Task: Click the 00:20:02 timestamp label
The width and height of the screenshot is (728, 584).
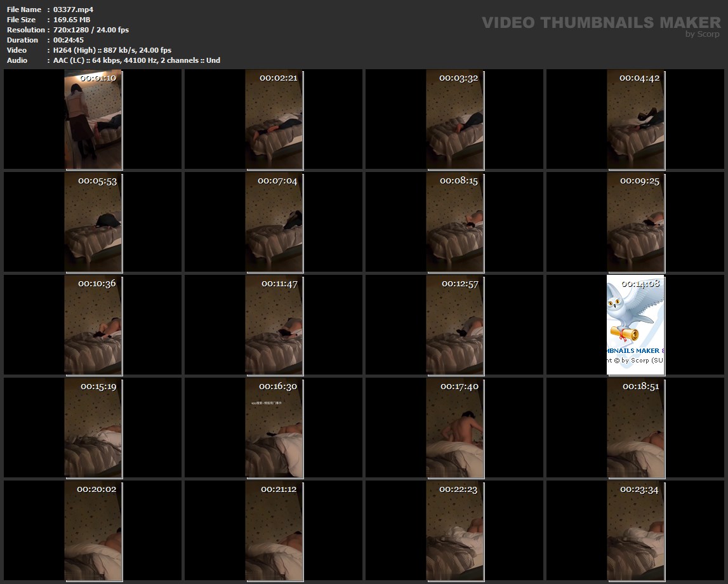Action: click(x=96, y=489)
